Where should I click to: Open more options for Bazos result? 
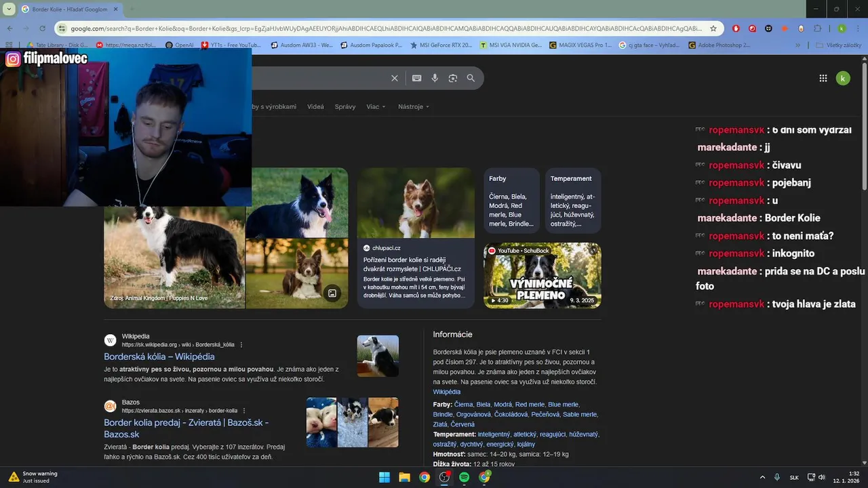[244, 411]
